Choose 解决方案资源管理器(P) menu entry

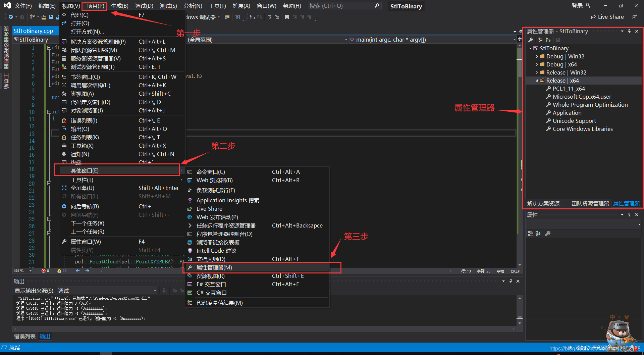coord(122,42)
